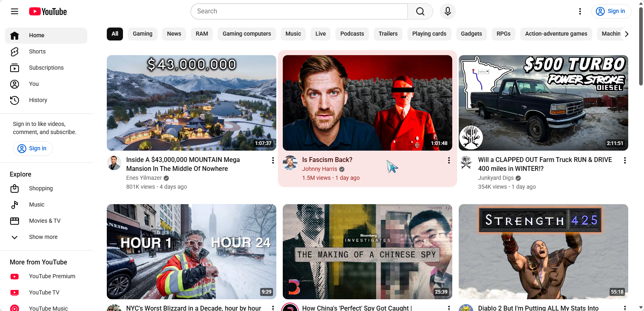Open options for the Is Fascism Back video
Viewport: 644px width, 311px height.
[x=449, y=160]
